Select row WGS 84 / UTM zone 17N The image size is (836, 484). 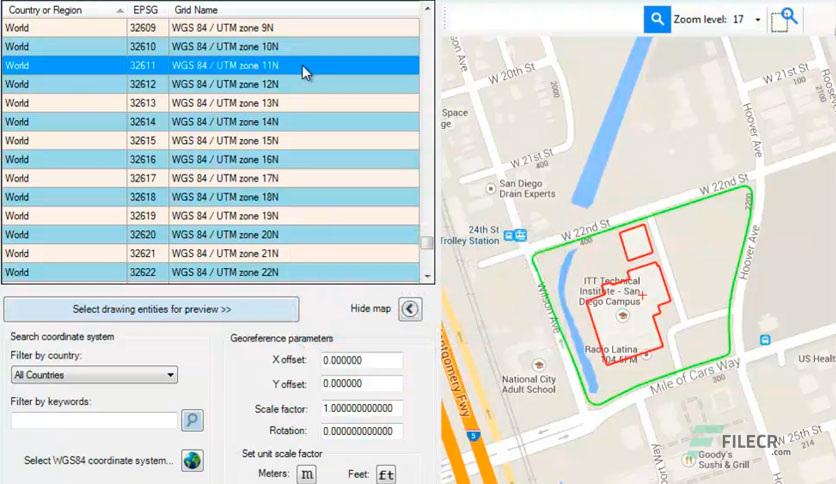pos(211,178)
